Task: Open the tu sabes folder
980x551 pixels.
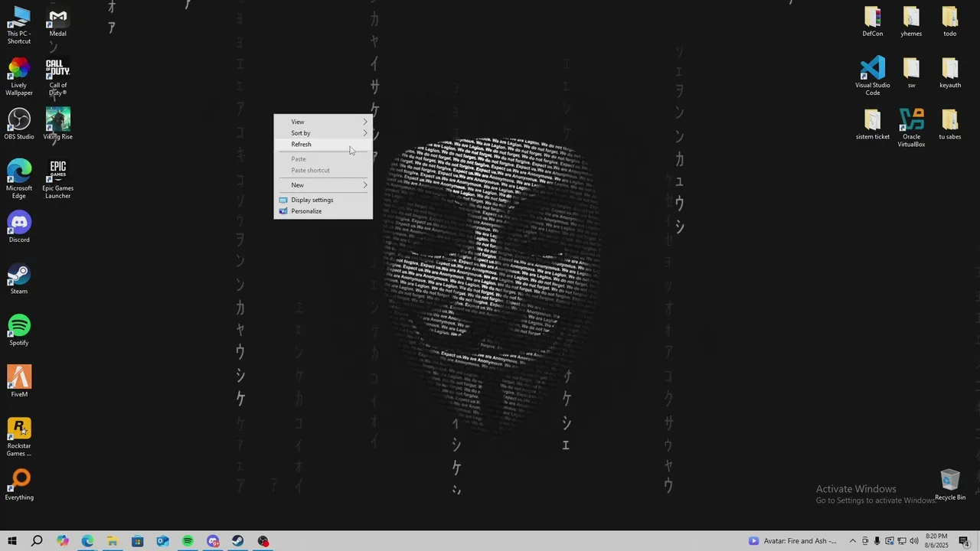Action: (950, 124)
